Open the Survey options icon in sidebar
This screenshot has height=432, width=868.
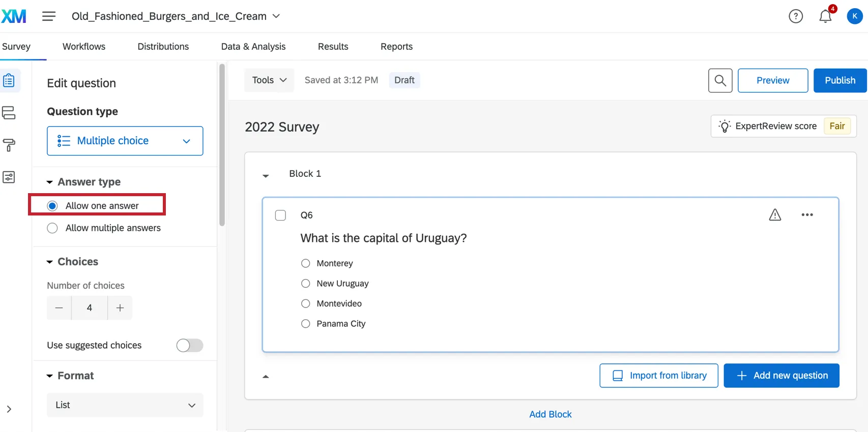pos(9,177)
